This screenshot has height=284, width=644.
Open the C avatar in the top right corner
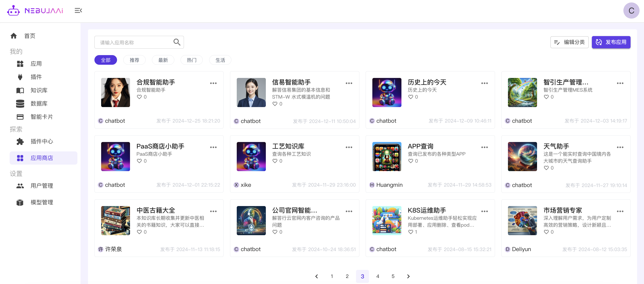pyautogui.click(x=631, y=11)
